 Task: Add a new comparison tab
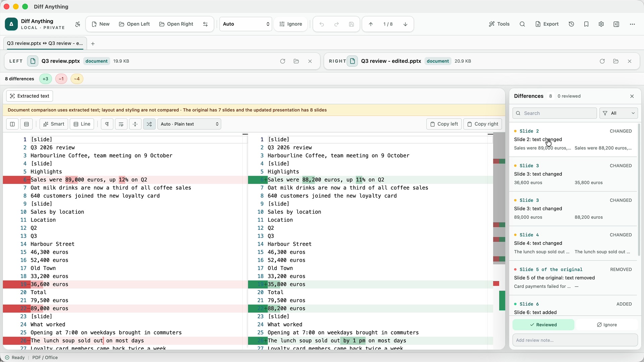click(x=93, y=44)
